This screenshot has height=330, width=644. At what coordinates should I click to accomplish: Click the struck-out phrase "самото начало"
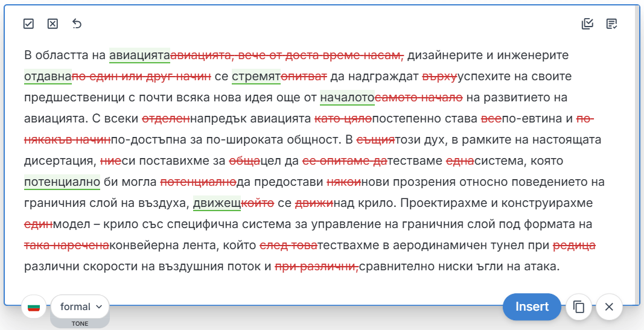click(x=419, y=98)
